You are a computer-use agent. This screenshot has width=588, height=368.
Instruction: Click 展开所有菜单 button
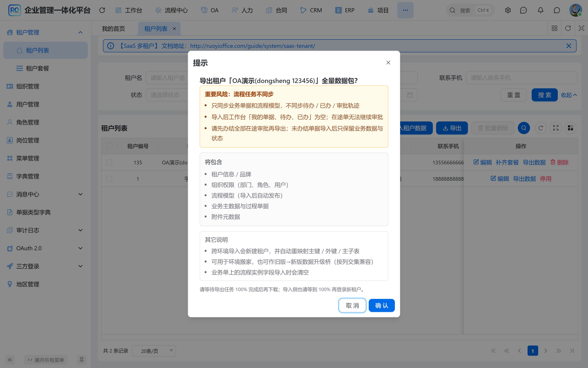pyautogui.click(x=46, y=360)
